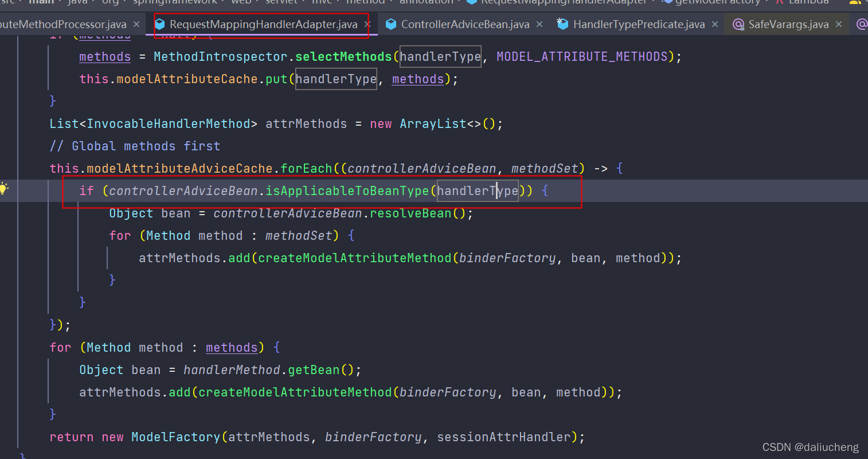868x459 pixels.
Task: Click InvocableHandlerMethod in the List declaration
Action: coord(169,123)
